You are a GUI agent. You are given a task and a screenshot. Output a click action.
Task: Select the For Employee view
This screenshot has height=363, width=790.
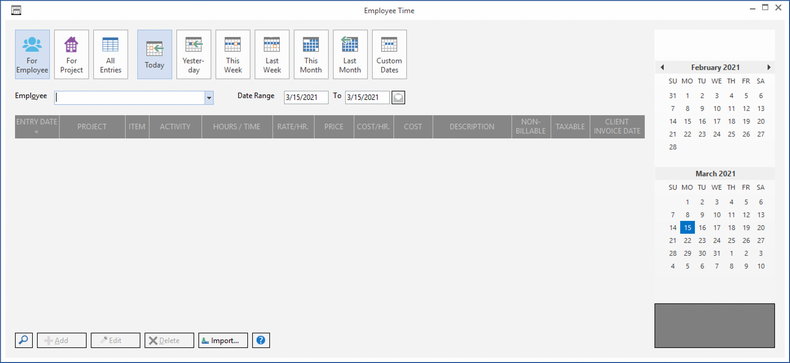(x=32, y=54)
